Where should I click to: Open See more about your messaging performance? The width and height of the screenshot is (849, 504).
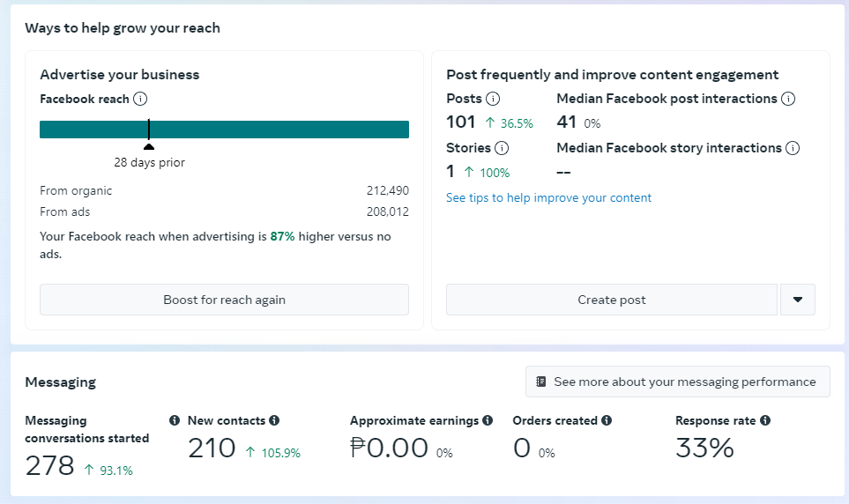pos(677,382)
